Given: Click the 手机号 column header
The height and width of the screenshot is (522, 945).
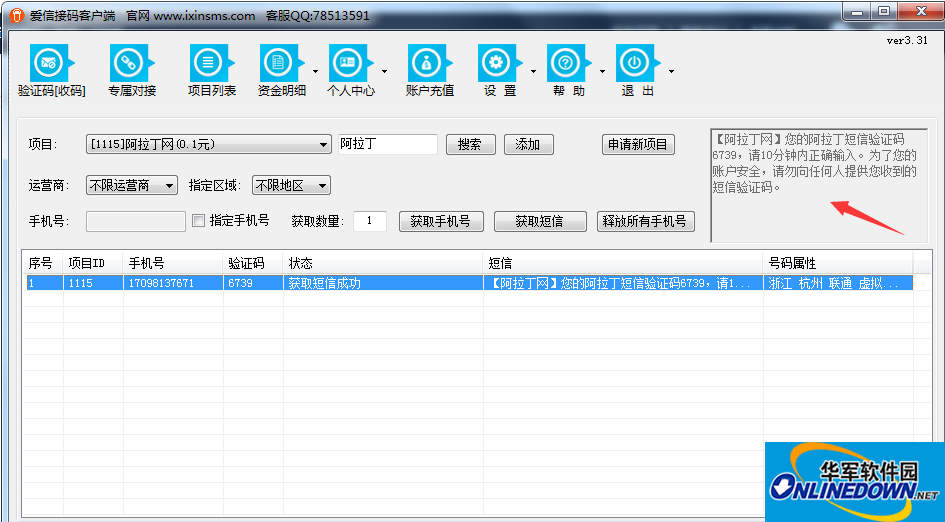Looking at the screenshot, I should tap(173, 263).
